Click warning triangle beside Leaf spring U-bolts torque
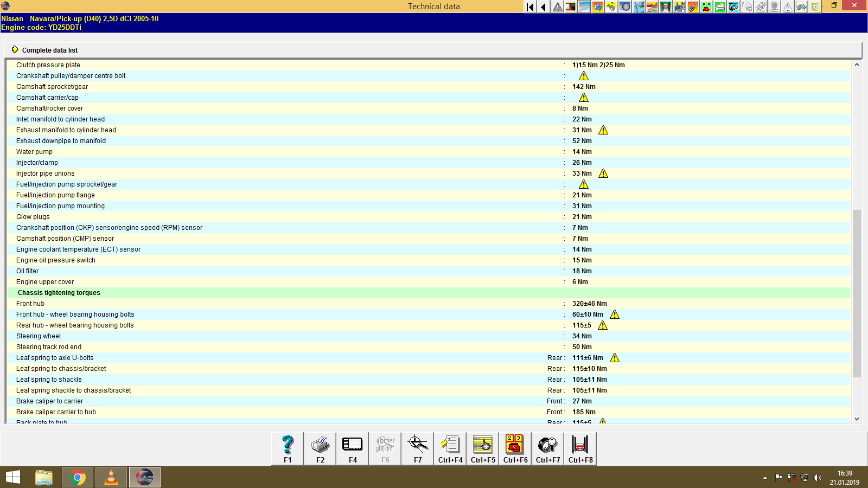 615,357
